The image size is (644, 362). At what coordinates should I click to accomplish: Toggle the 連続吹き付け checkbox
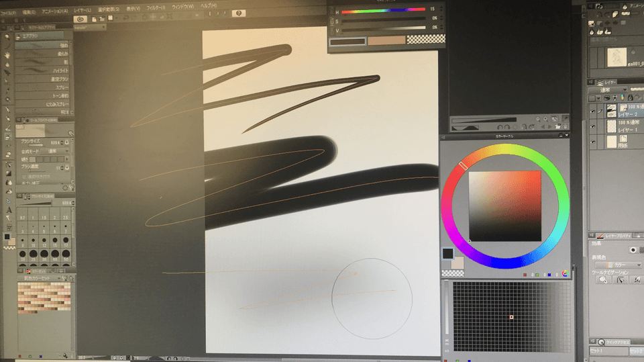24,177
